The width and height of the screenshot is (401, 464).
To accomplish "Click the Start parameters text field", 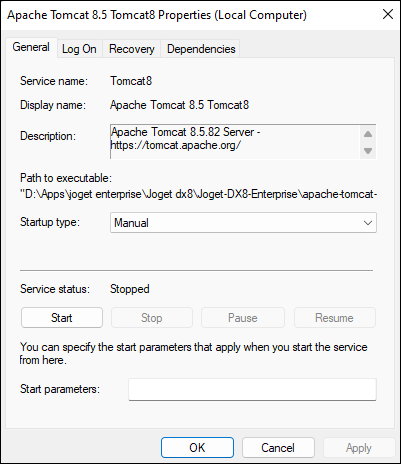I will [252, 389].
